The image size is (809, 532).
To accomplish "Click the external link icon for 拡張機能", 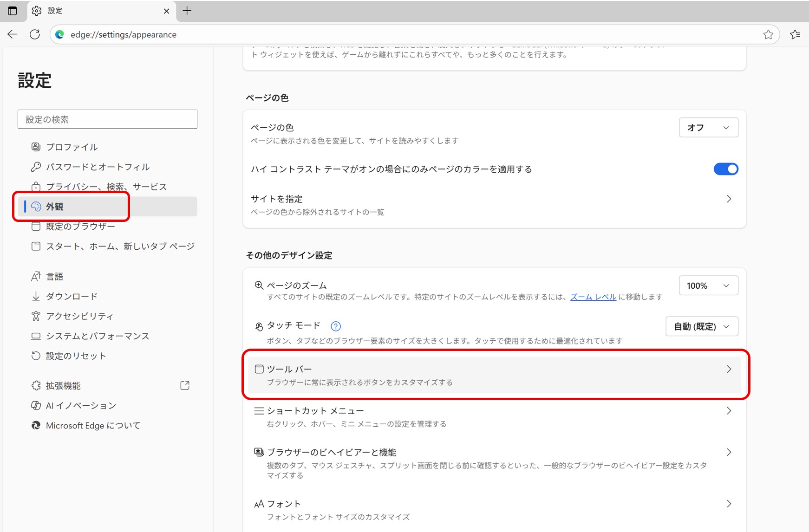I will pyautogui.click(x=185, y=385).
